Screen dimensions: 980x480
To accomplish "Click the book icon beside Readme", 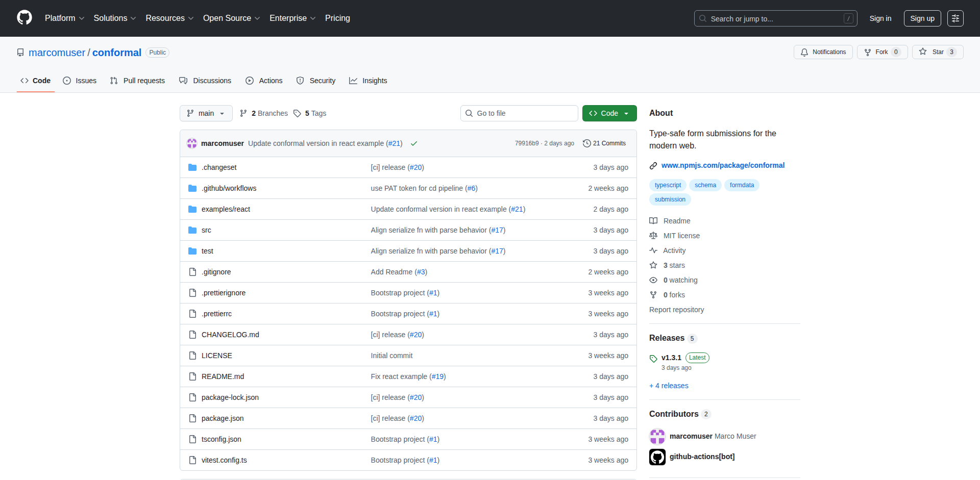I will [653, 221].
